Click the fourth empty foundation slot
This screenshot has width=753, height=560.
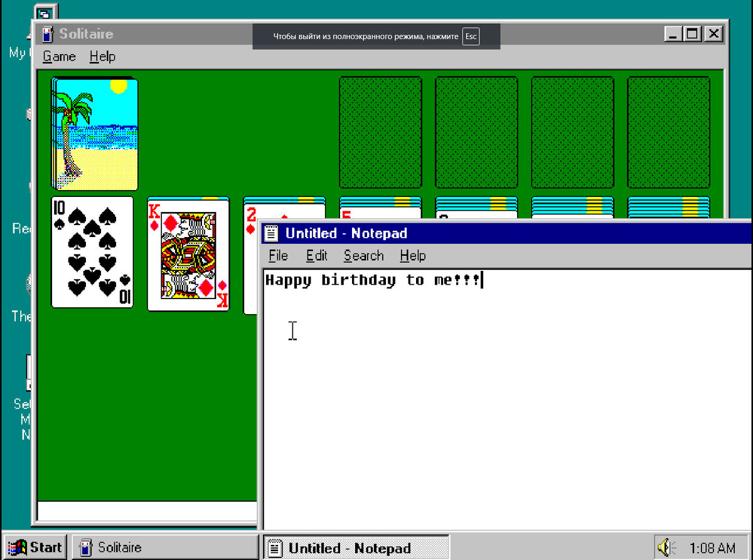pos(668,132)
